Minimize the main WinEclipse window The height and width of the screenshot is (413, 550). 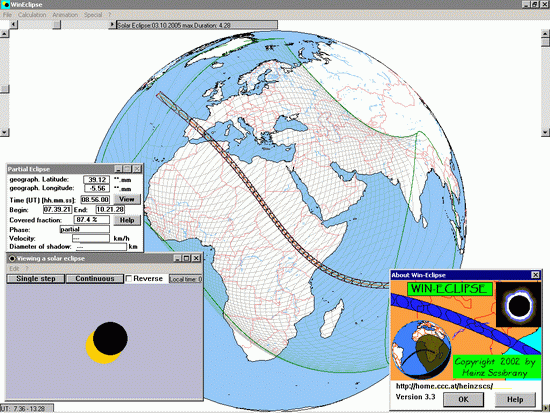point(526,5)
